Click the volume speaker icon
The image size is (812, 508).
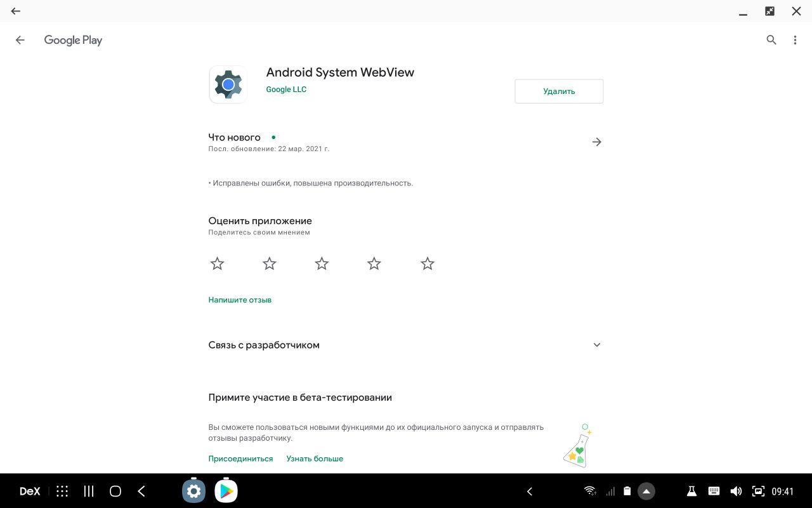click(736, 491)
